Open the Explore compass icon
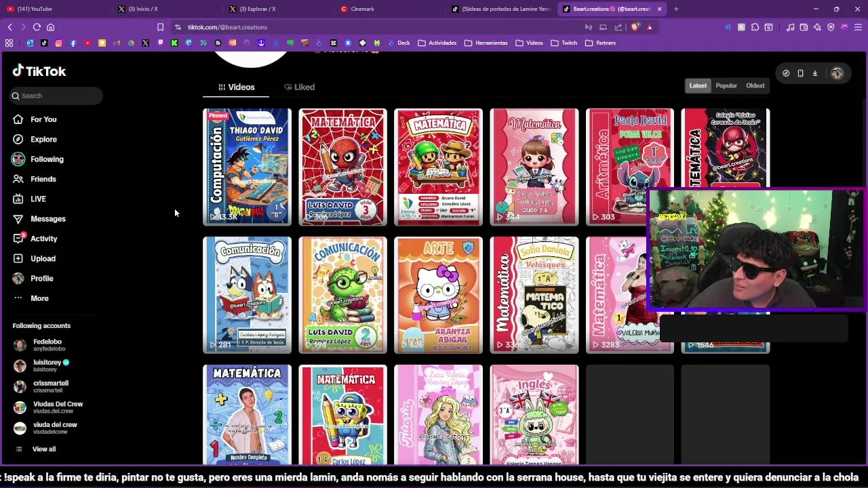Viewport: 868px width, 488px height. pos(18,139)
